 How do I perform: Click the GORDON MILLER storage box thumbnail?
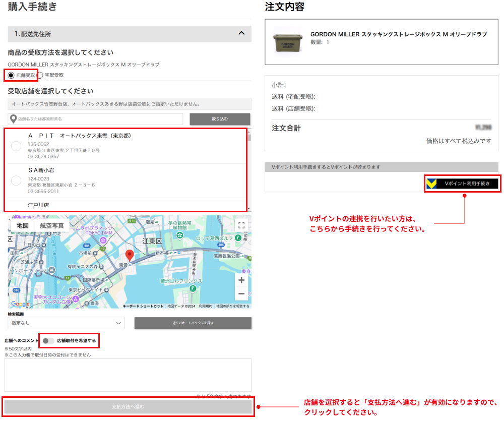coord(288,43)
